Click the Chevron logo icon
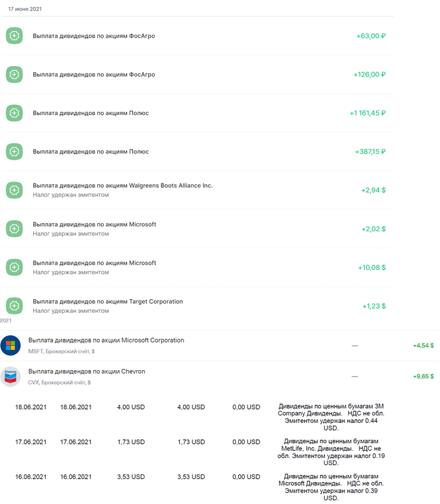 pos(11,376)
